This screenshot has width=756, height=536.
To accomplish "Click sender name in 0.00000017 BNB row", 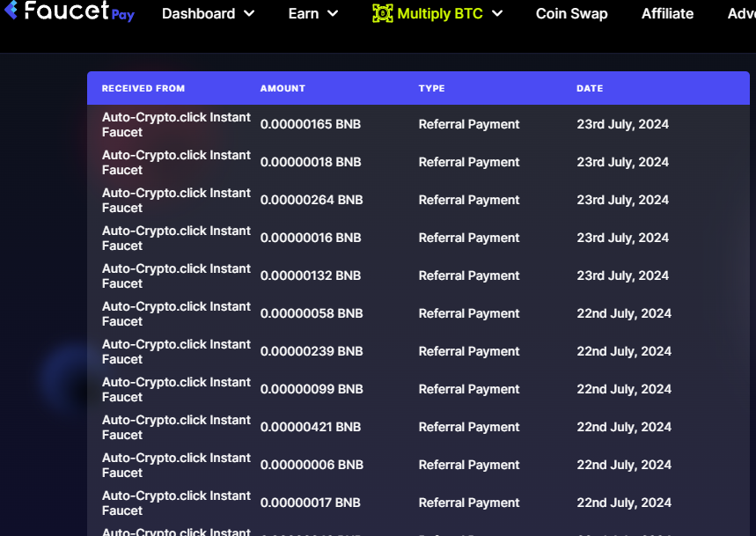I will pos(176,503).
